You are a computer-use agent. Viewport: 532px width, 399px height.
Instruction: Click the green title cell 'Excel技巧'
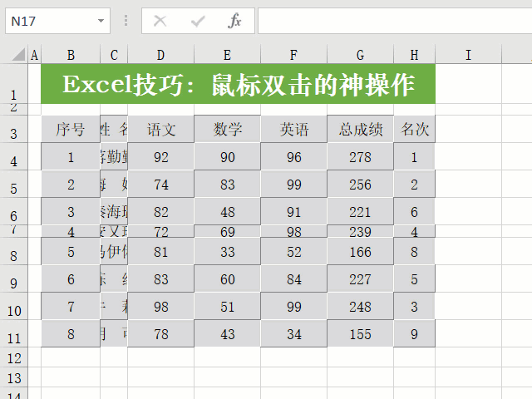tap(239, 84)
